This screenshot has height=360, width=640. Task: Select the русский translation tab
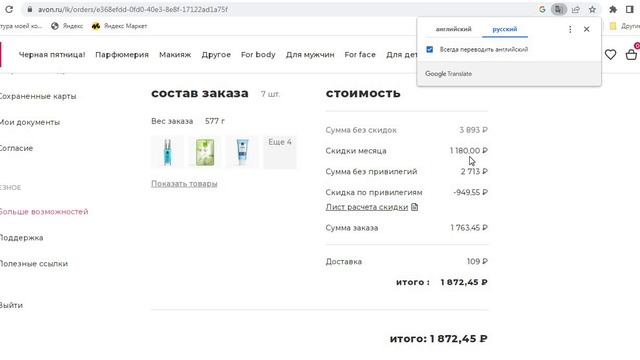[x=504, y=29]
